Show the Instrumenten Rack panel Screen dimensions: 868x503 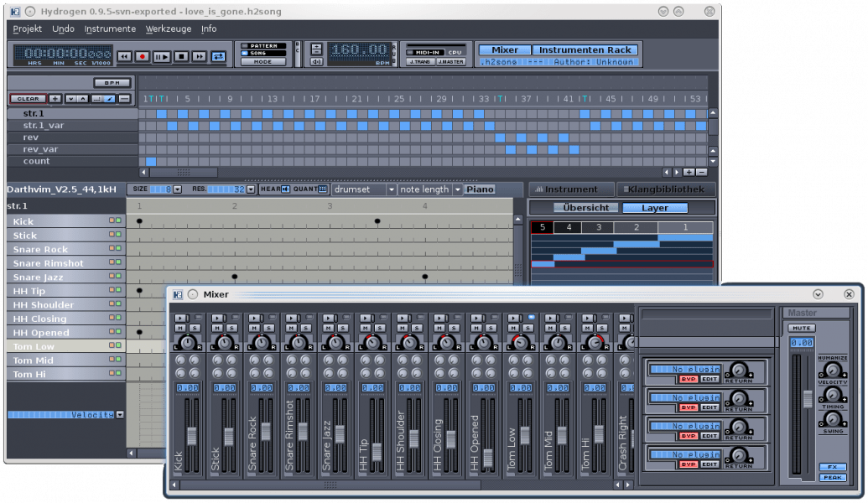(585, 49)
